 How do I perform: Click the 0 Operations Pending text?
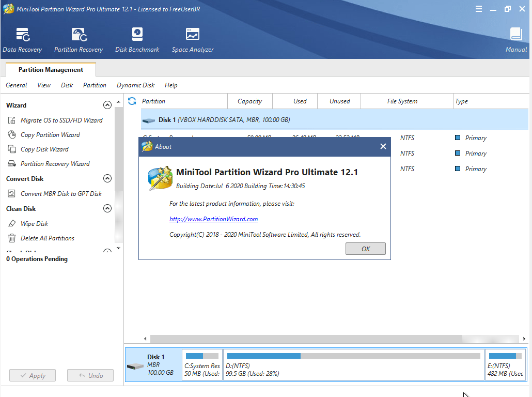point(37,259)
